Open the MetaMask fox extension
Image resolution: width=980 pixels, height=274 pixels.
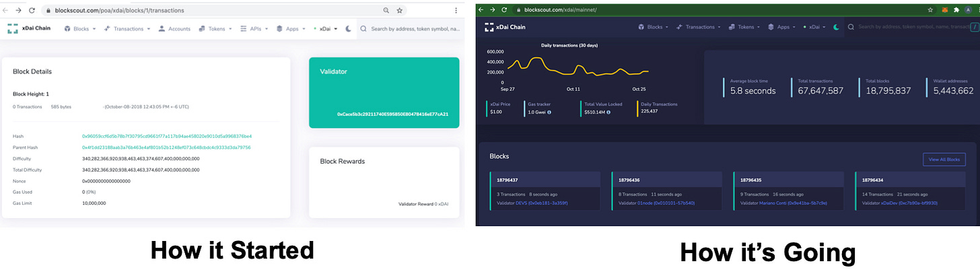[944, 10]
